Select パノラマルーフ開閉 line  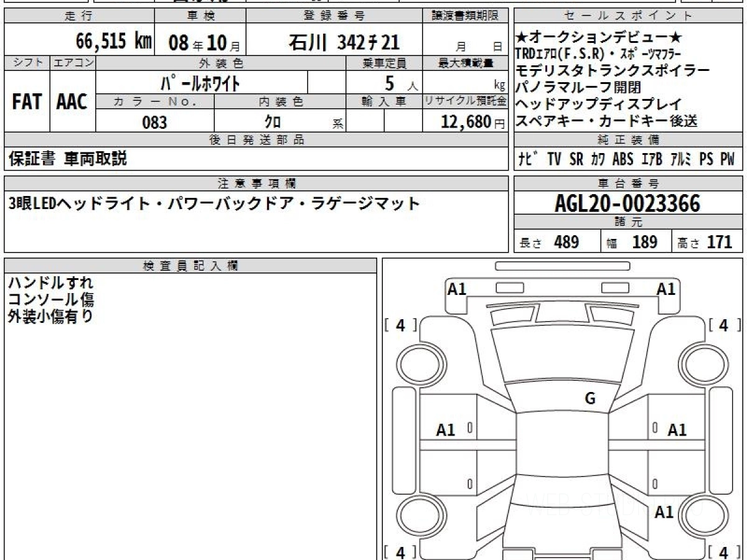pyautogui.click(x=578, y=87)
